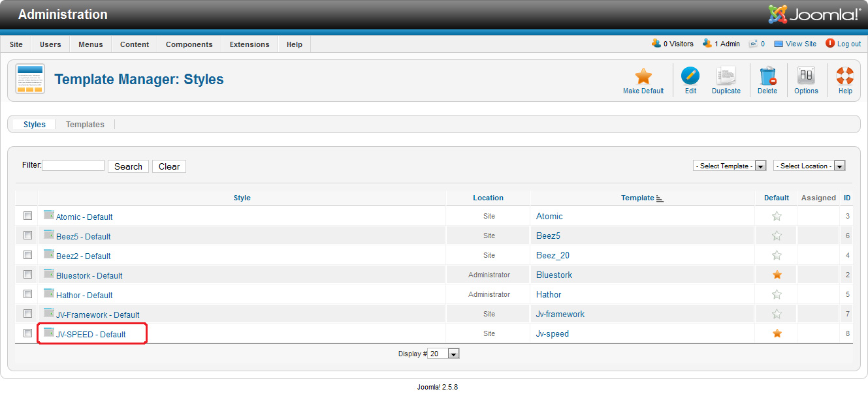Image resolution: width=868 pixels, height=398 pixels.
Task: Open the Options toolbar icon
Action: [806, 76]
